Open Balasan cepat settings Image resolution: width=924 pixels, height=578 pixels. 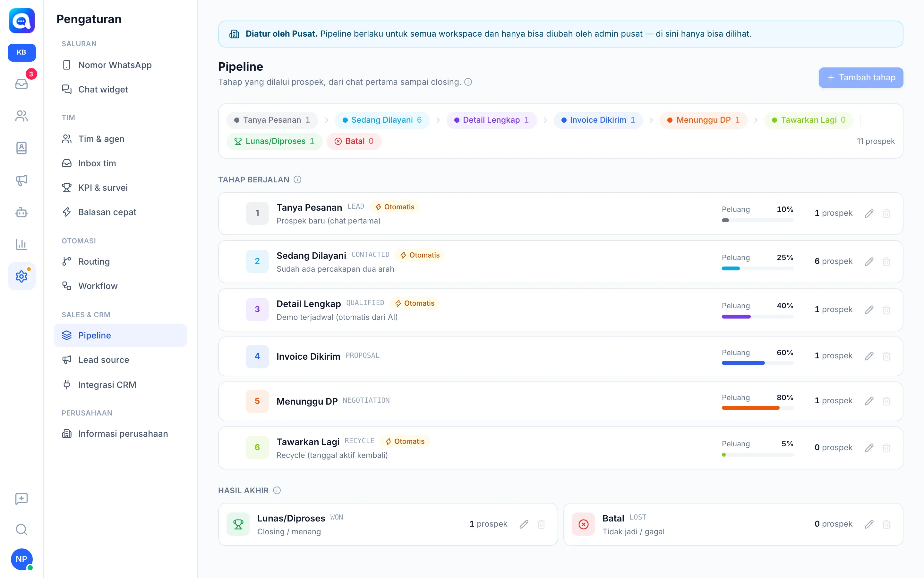[x=120, y=212]
